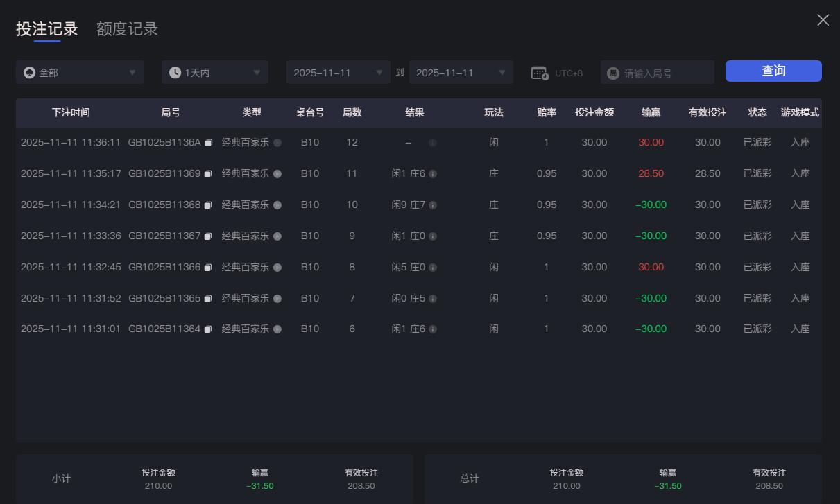Copy the game ID GB1025B11364

[x=209, y=329]
